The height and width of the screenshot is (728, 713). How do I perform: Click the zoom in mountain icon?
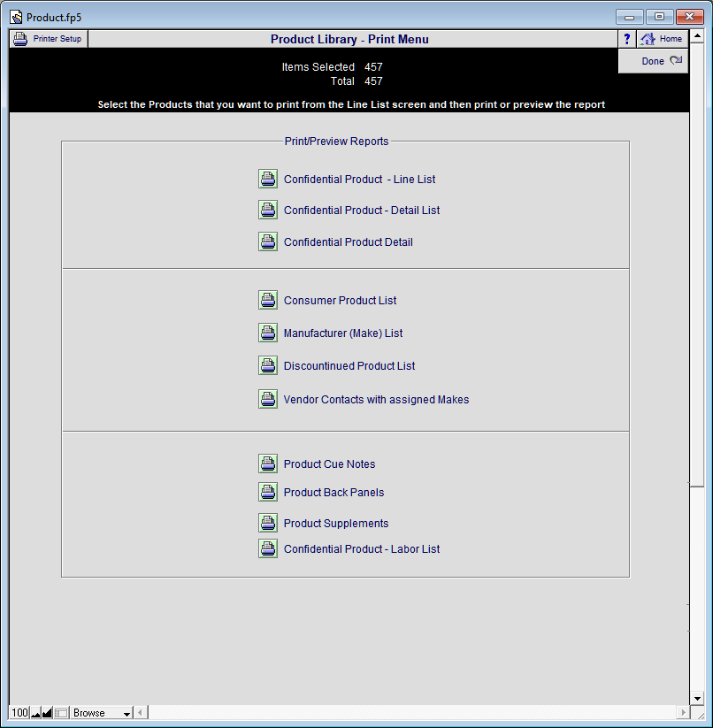point(47,713)
